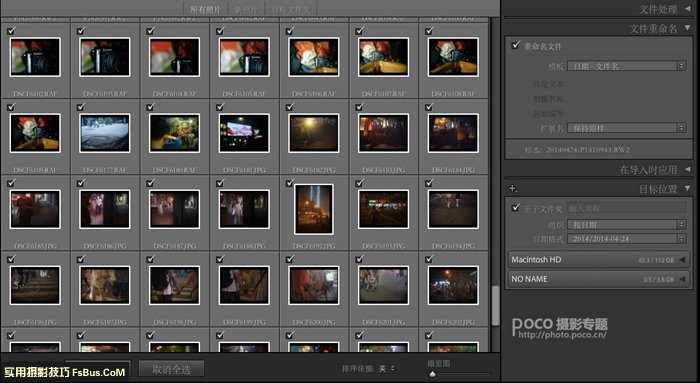Open the 日期格式 dropdown showing 2014/2014-04-24

pyautogui.click(x=626, y=239)
